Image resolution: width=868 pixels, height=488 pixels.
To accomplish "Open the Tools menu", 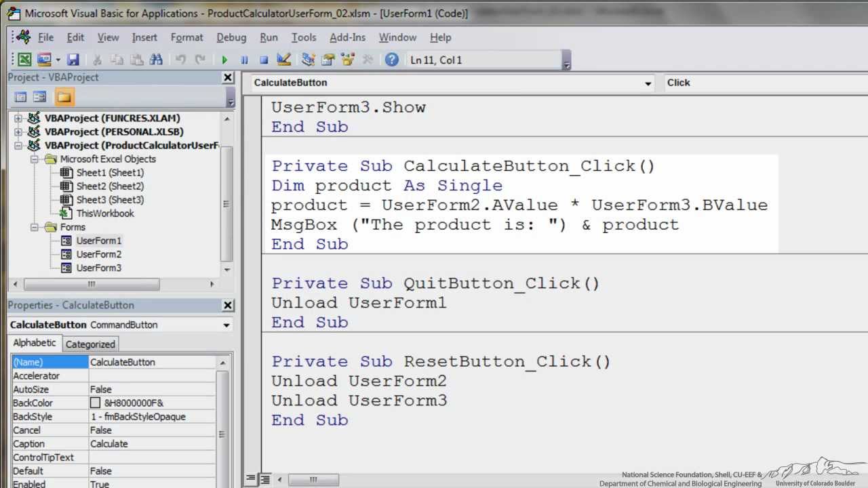I will coord(304,37).
